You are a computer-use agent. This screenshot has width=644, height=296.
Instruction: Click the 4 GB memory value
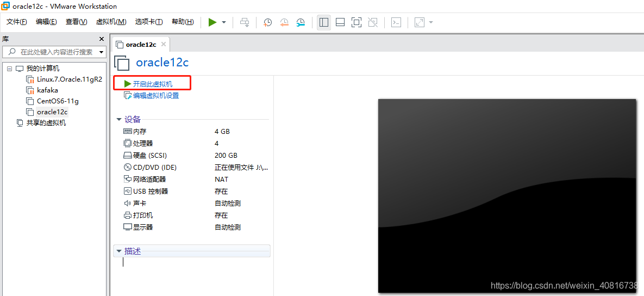pos(222,132)
